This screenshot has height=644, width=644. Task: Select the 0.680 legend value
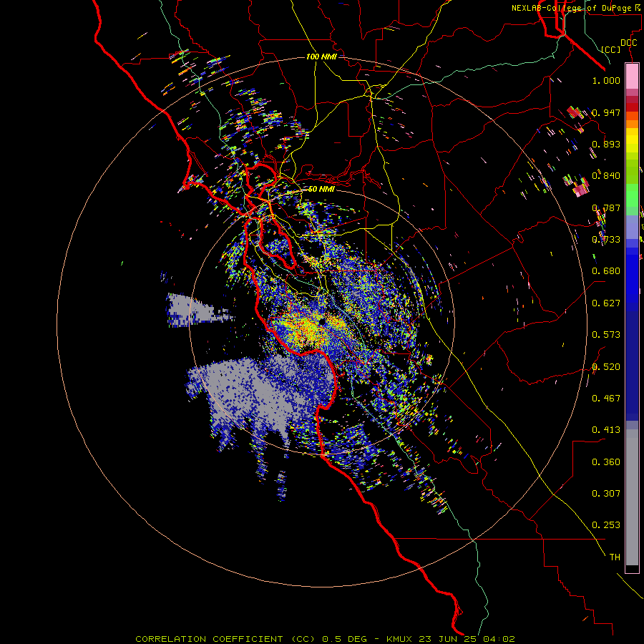point(606,271)
